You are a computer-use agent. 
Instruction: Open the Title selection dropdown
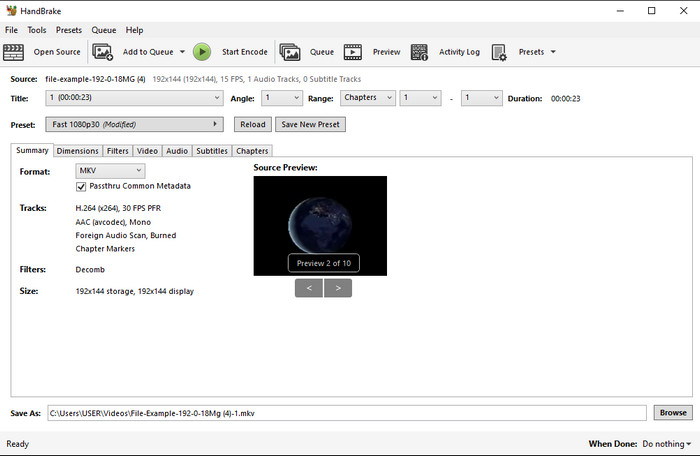point(134,98)
